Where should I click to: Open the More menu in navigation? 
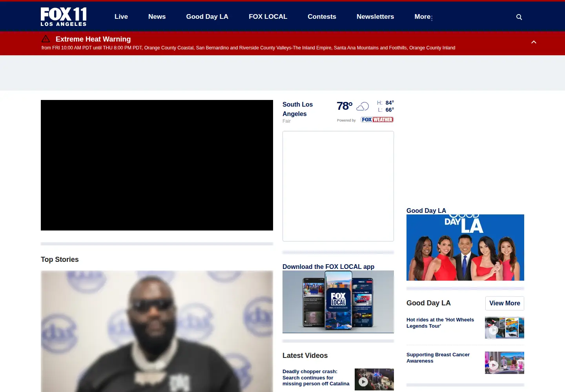(423, 16)
